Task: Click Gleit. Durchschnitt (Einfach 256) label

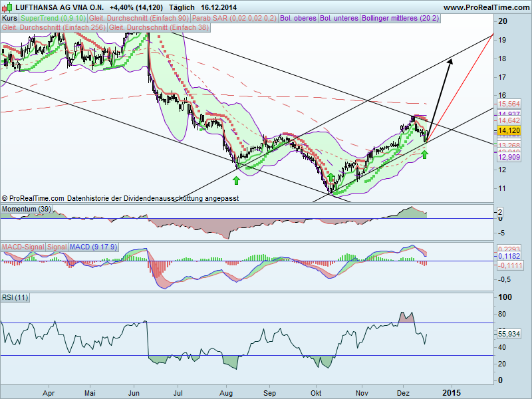Action: 54,27
